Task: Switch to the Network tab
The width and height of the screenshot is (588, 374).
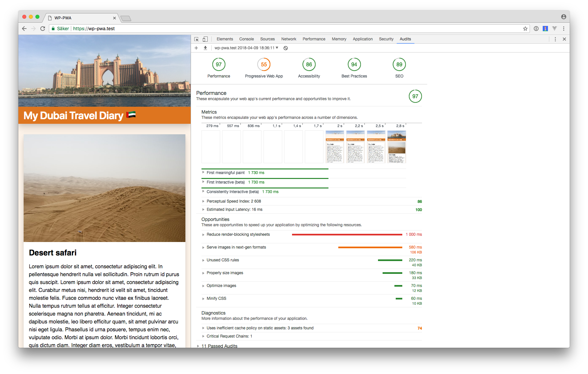Action: [x=289, y=39]
